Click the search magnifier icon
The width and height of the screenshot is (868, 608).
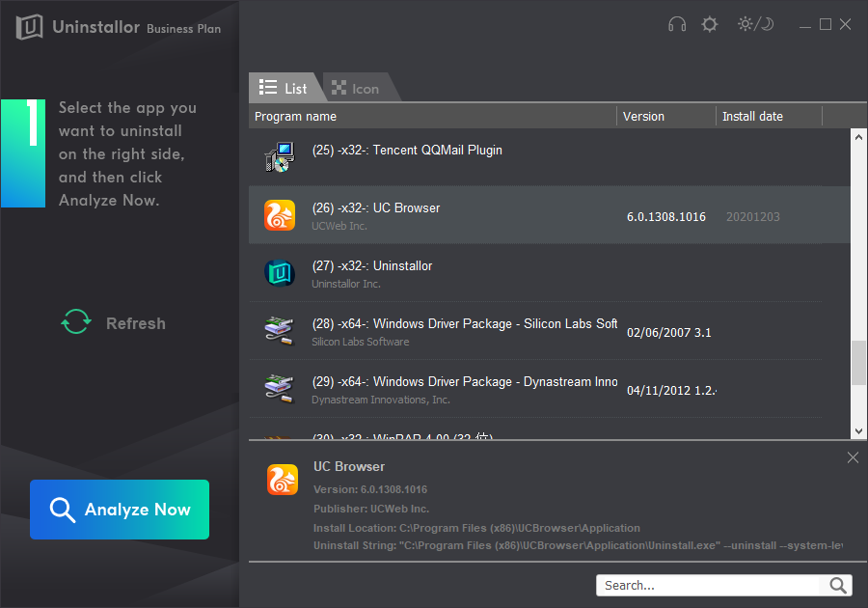pos(837,585)
